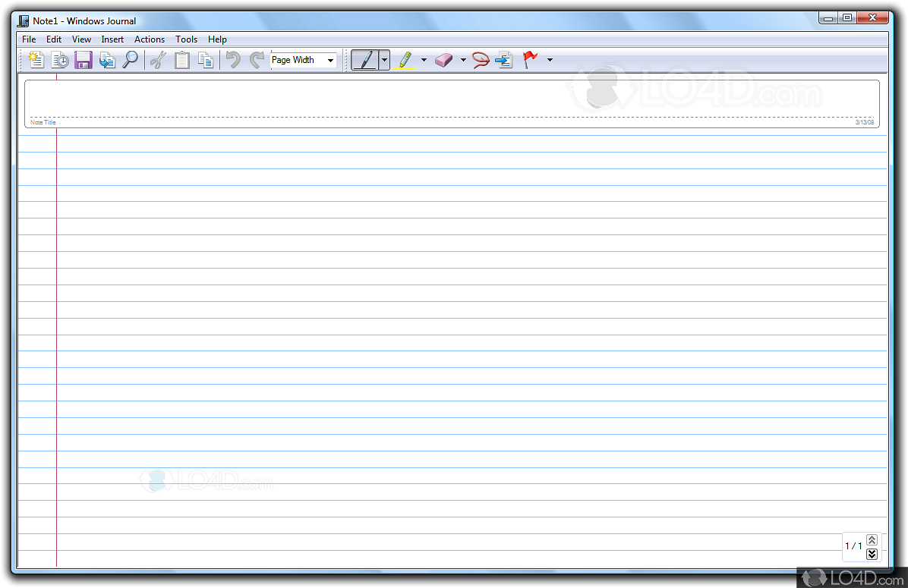Maximize the Windows Journal window
Screen dimensions: 908x588
click(x=847, y=18)
